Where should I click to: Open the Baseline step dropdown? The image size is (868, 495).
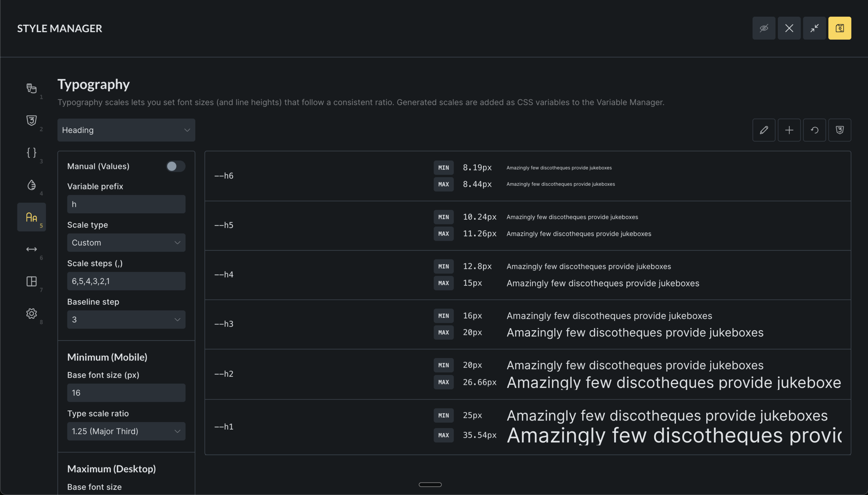[x=126, y=320]
